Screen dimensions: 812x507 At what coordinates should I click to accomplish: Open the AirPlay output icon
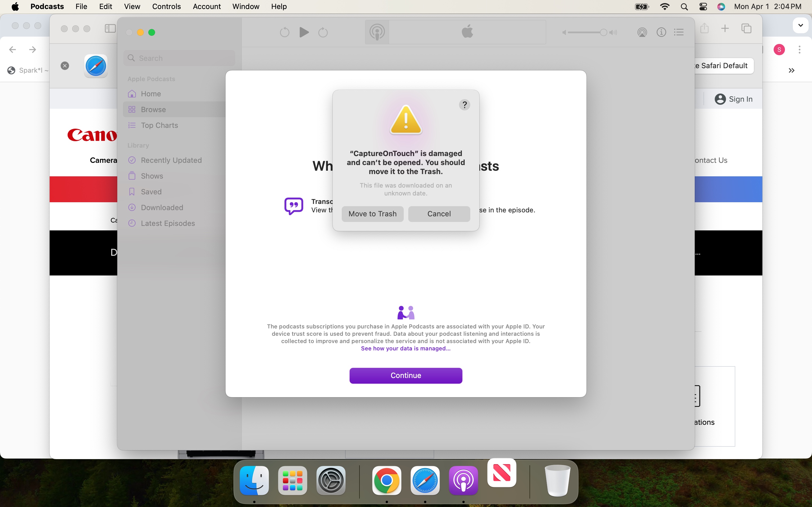coord(642,32)
